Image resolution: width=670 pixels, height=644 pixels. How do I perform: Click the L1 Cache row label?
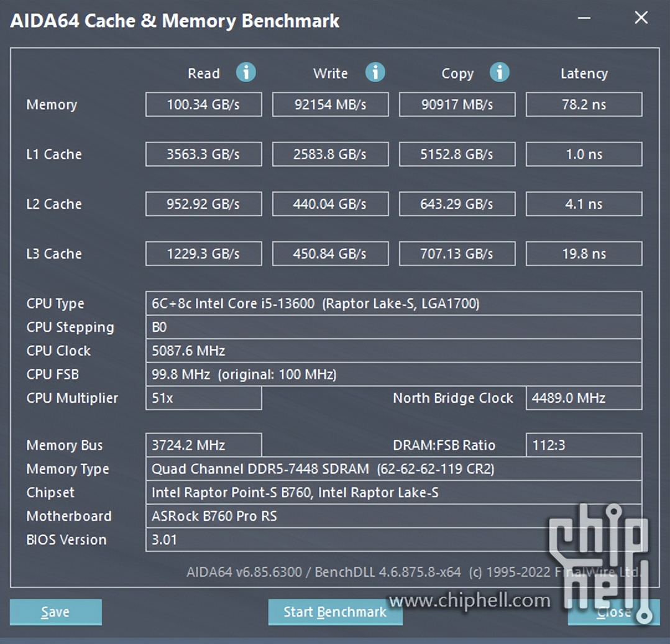point(54,154)
